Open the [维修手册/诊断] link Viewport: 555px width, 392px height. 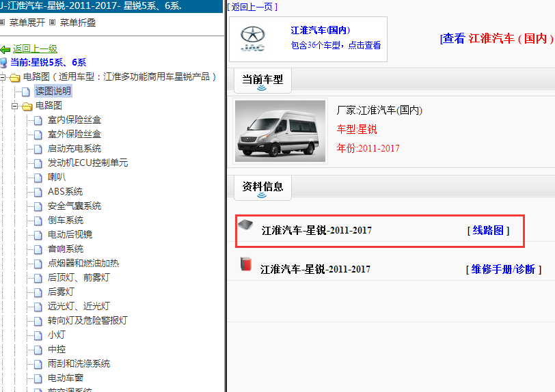point(503,269)
